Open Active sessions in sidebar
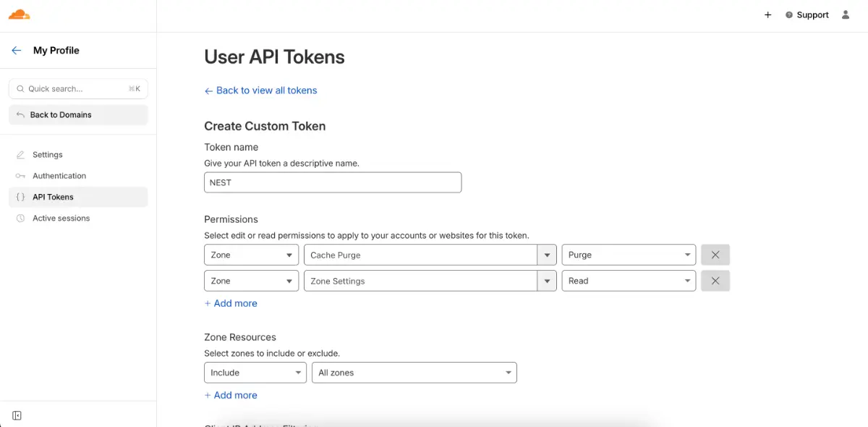 point(61,218)
